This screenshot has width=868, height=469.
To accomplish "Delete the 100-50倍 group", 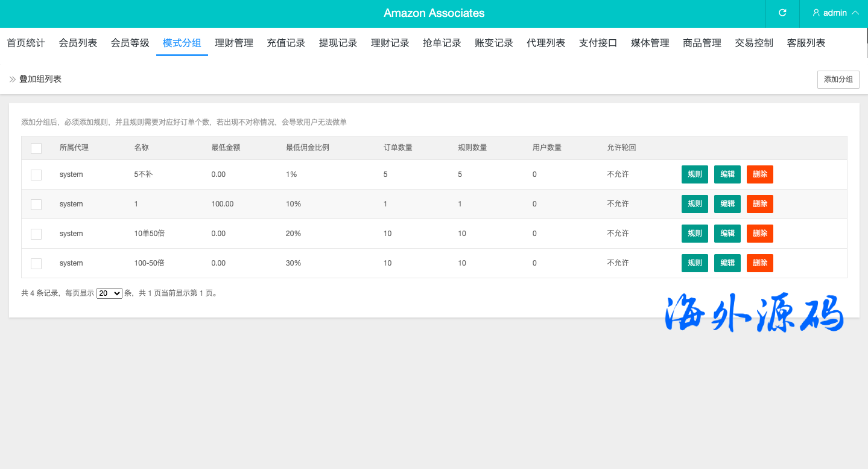I will [x=760, y=263].
